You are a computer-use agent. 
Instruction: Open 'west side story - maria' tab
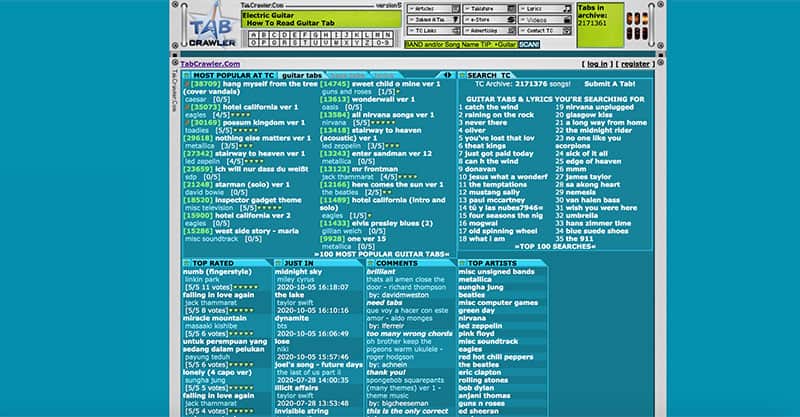[x=257, y=231]
